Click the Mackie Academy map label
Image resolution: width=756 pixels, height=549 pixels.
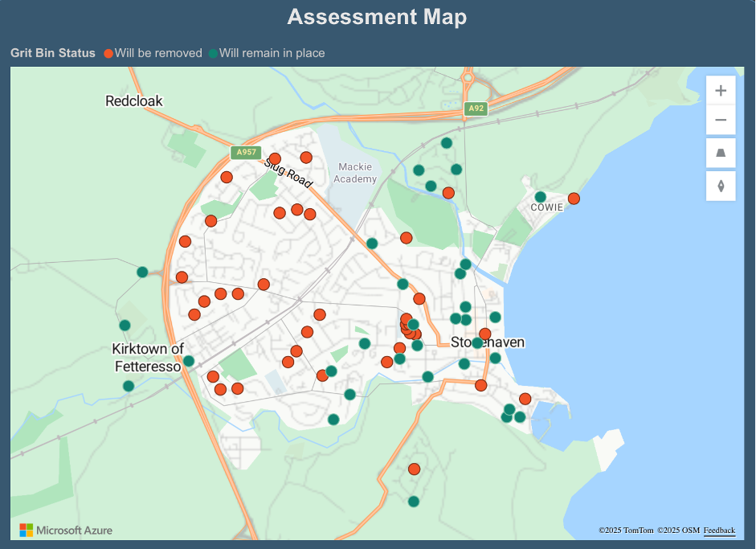(354, 173)
